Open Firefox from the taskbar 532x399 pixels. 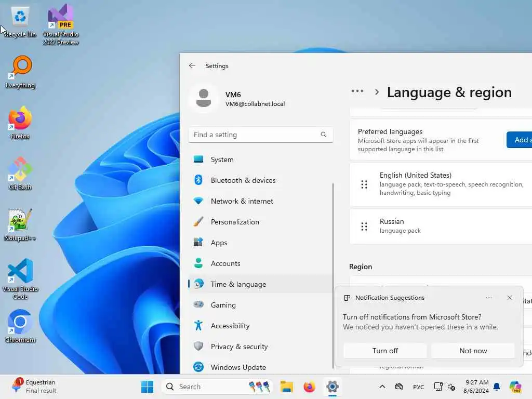coord(309,387)
